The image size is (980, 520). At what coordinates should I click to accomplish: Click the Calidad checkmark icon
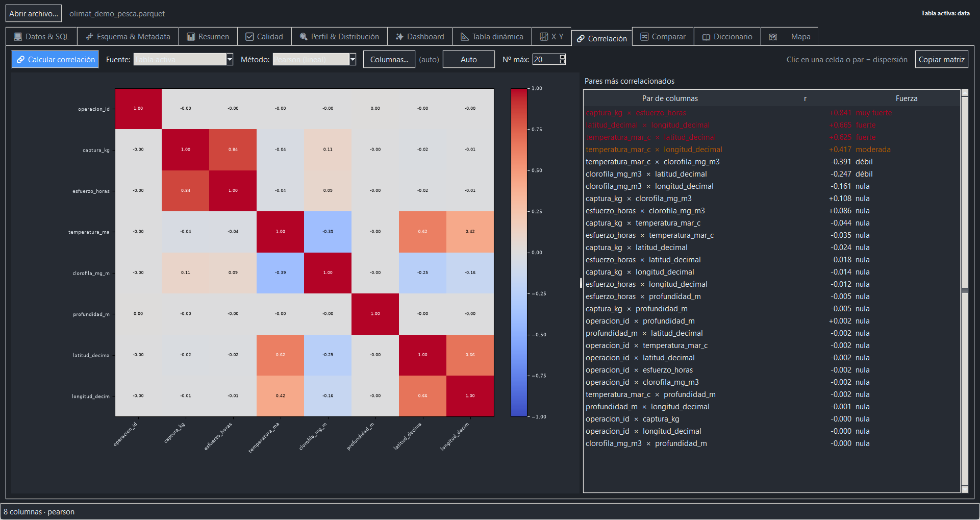(249, 37)
